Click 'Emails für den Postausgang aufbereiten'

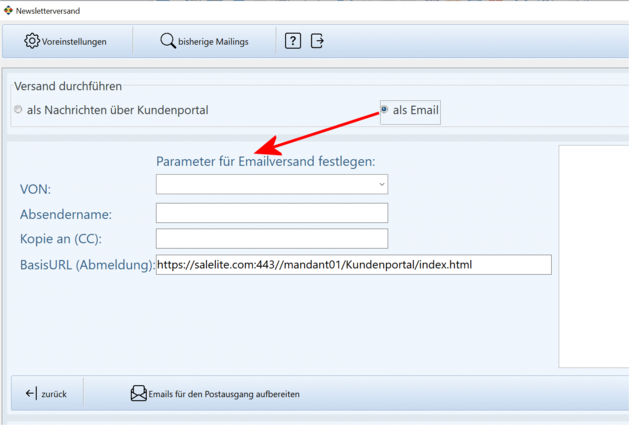215,394
